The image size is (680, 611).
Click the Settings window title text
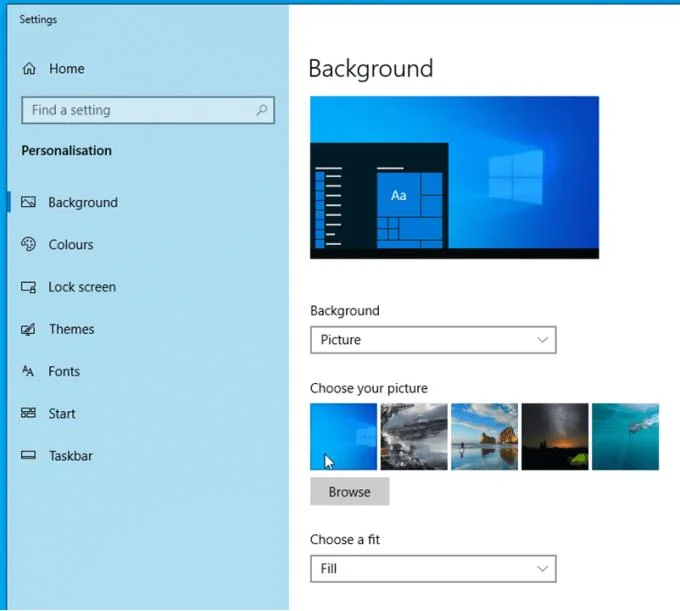coord(38,20)
